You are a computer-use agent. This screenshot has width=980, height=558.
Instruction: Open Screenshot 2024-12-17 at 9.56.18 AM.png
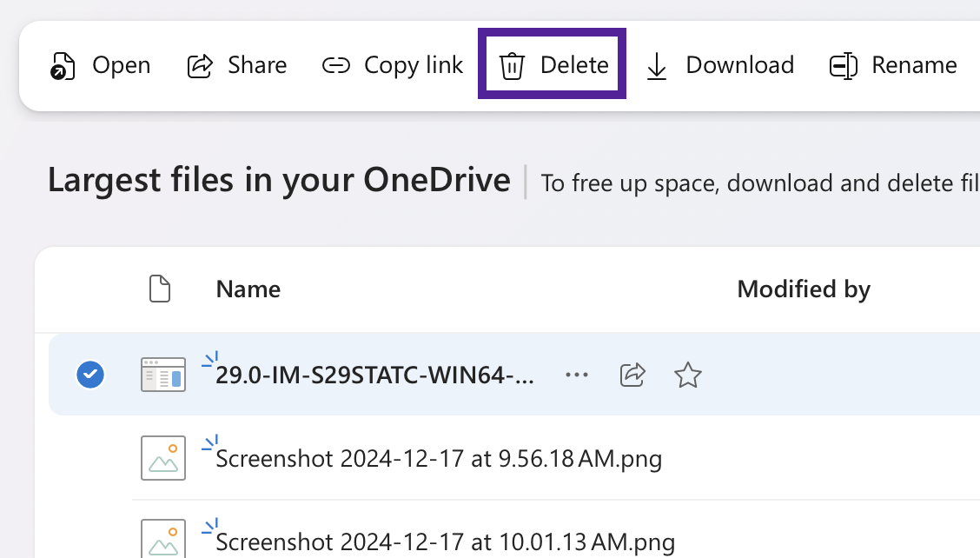click(438, 459)
